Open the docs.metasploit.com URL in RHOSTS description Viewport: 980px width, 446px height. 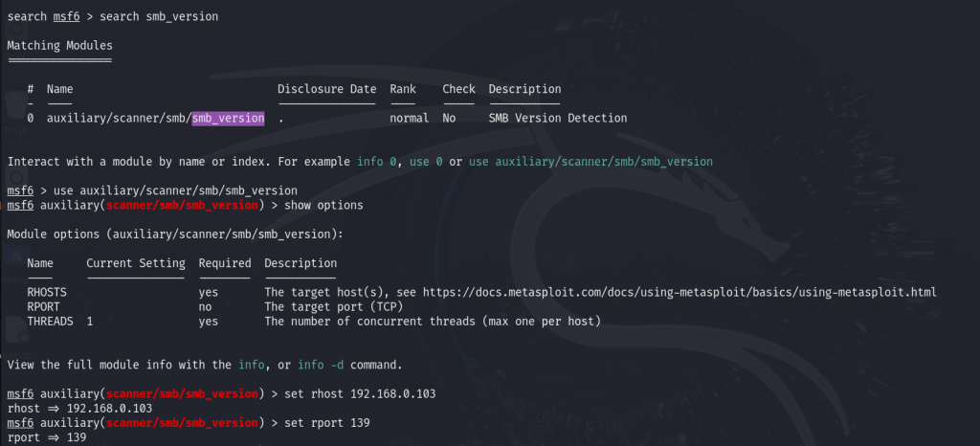[x=679, y=292]
